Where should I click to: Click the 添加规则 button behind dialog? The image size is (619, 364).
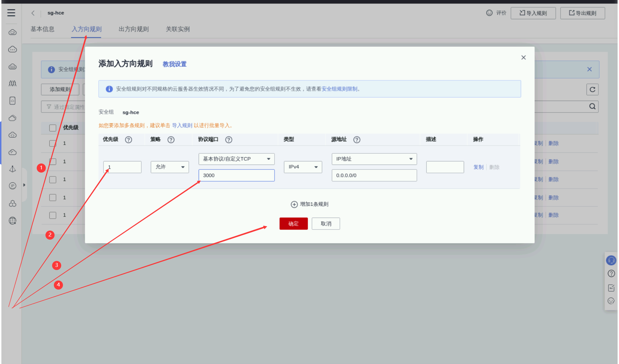(x=60, y=89)
